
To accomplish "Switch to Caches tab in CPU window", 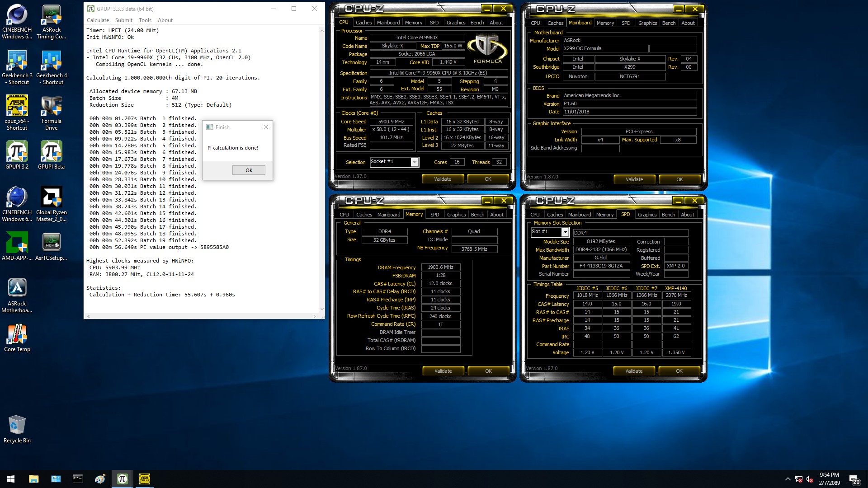I will coord(363,23).
